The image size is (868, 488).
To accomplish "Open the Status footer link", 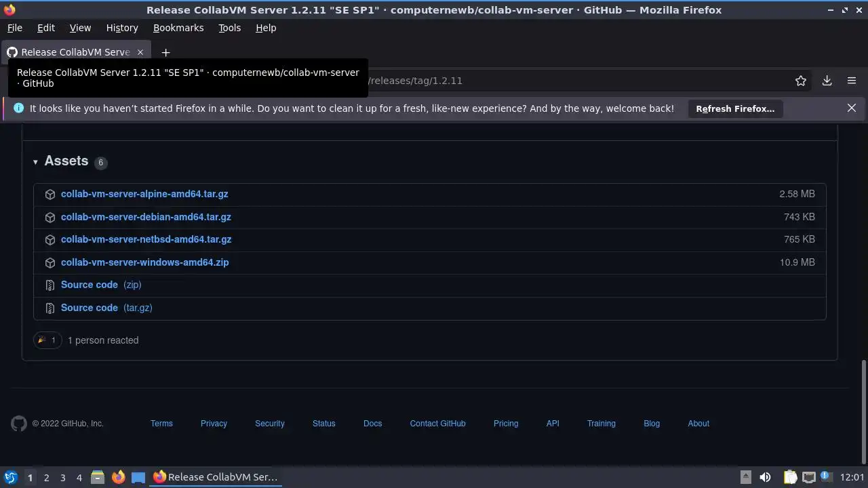I will (x=324, y=424).
